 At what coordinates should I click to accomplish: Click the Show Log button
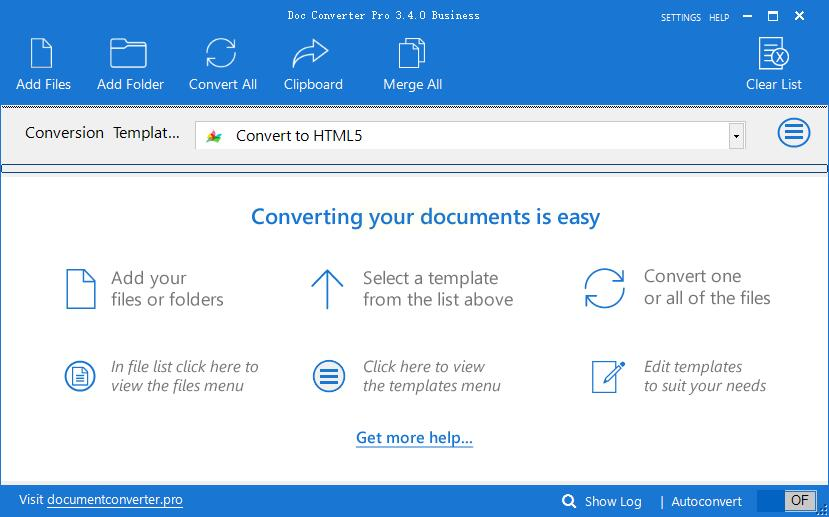(x=613, y=501)
